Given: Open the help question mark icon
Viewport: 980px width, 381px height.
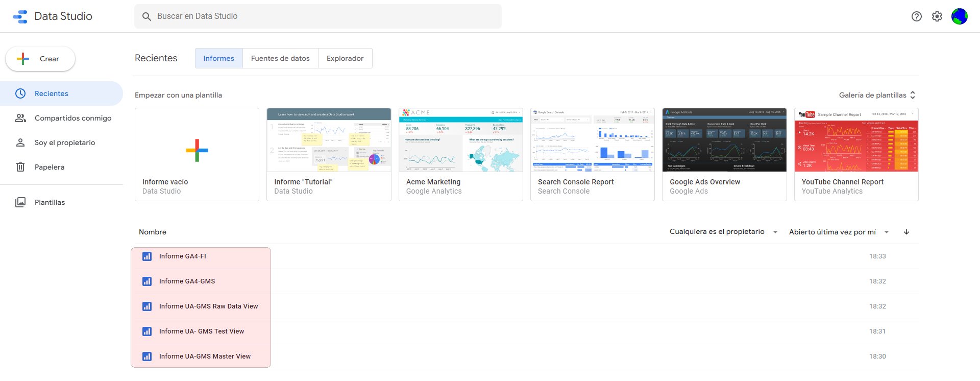Looking at the screenshot, I should pyautogui.click(x=917, y=16).
